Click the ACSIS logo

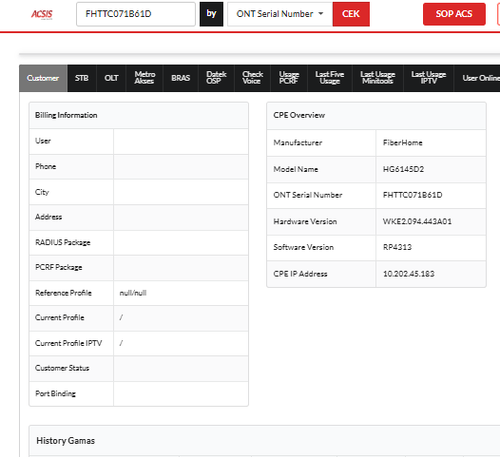42,14
